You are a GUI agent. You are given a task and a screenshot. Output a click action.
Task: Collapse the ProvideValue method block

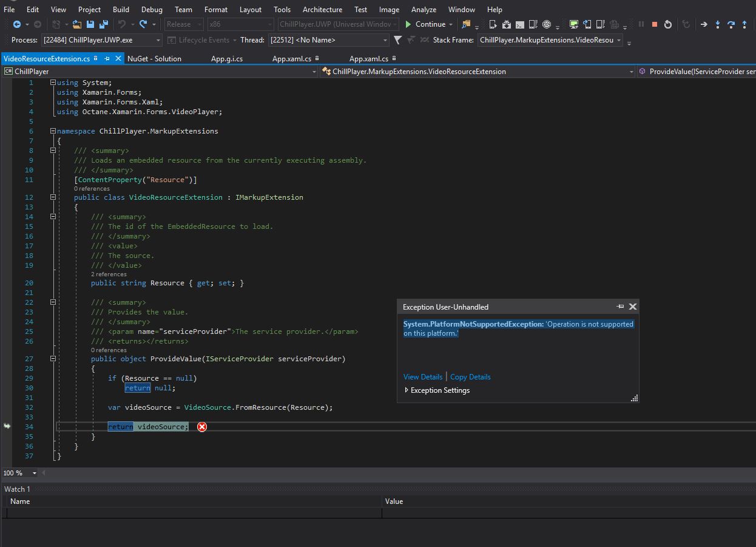53,358
